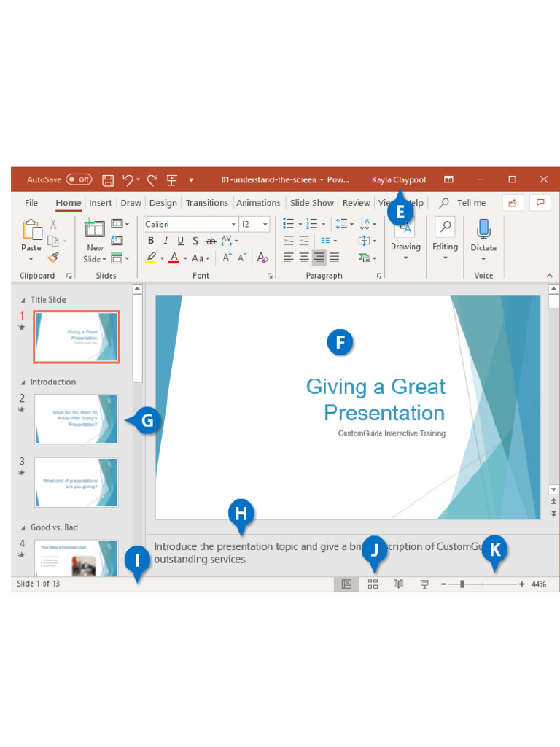Switch to the Insert tab
The width and height of the screenshot is (560, 747).
point(101,203)
